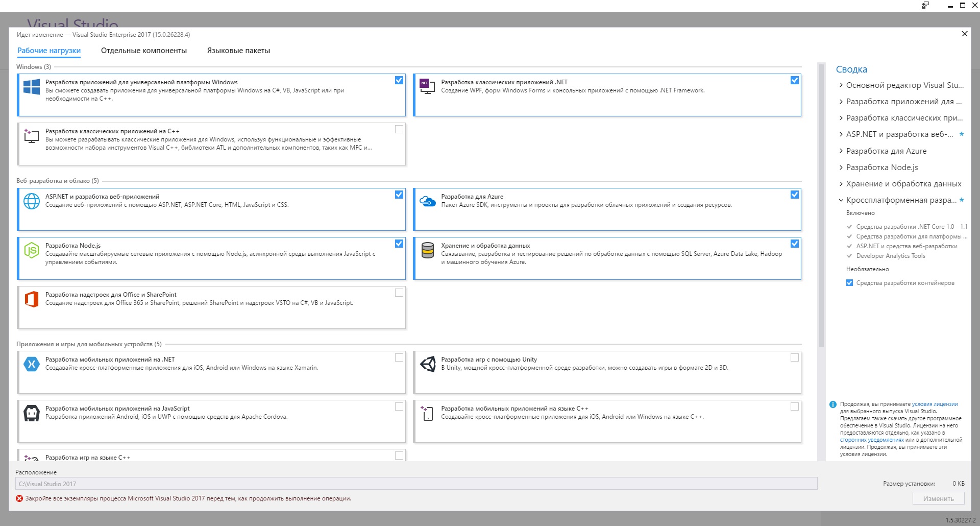Click Developer Analytics Tools included item
The image size is (980, 526).
click(x=891, y=256)
